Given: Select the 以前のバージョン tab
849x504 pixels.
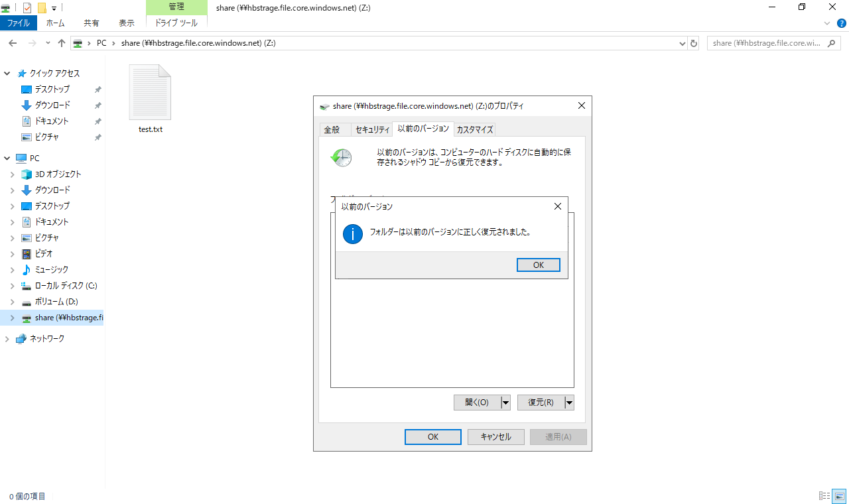Looking at the screenshot, I should (423, 128).
